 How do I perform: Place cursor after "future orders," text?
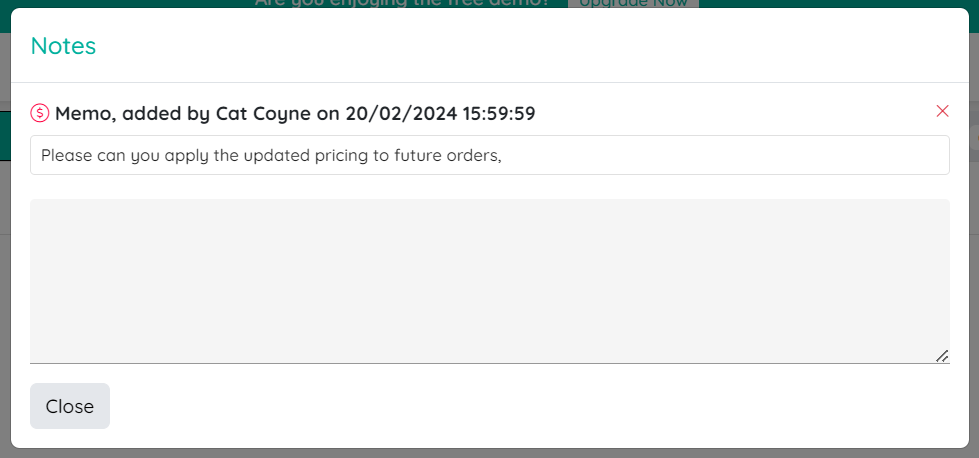(x=504, y=155)
